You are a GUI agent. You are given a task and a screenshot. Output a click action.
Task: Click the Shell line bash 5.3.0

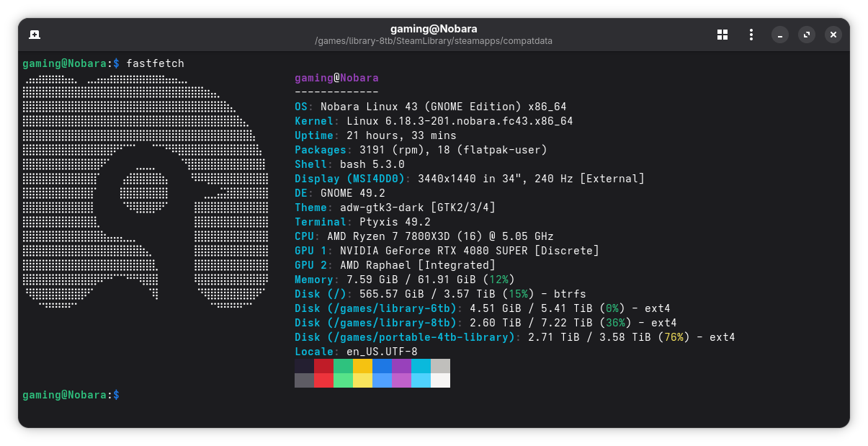tap(349, 164)
